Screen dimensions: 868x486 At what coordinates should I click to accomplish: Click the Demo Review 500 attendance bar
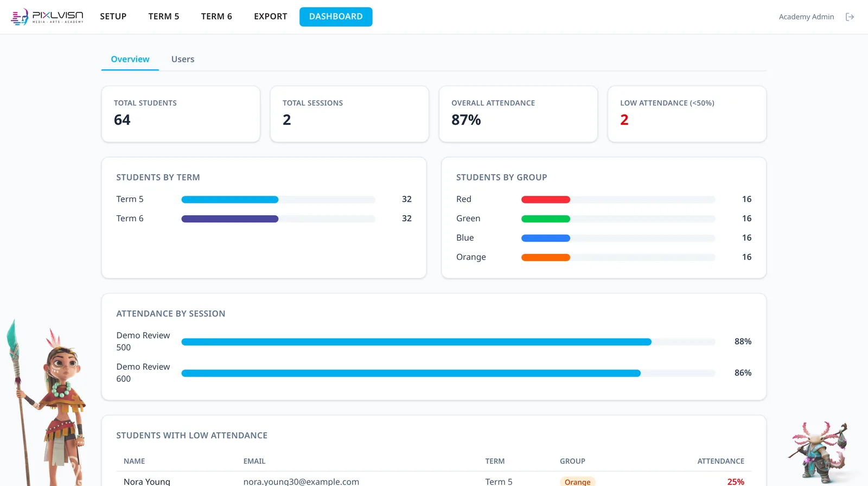point(448,342)
